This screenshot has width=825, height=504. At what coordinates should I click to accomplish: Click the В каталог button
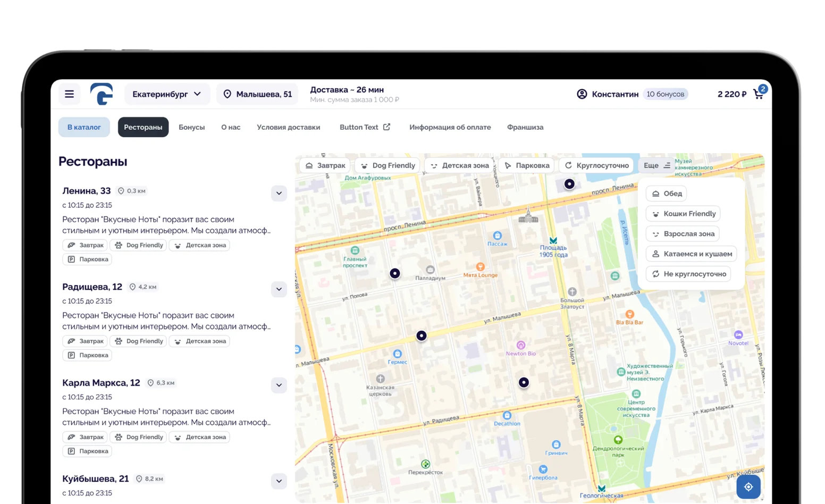coord(84,127)
